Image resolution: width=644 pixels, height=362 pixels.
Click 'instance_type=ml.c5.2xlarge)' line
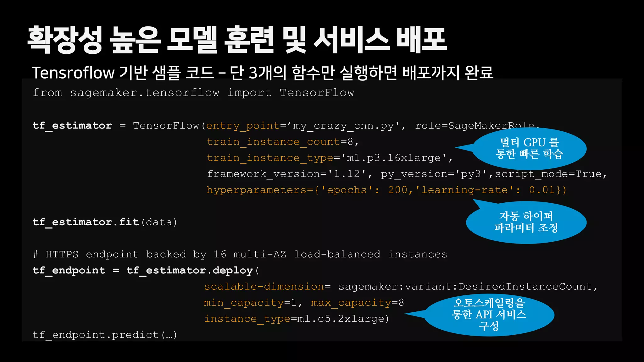pos(297,319)
